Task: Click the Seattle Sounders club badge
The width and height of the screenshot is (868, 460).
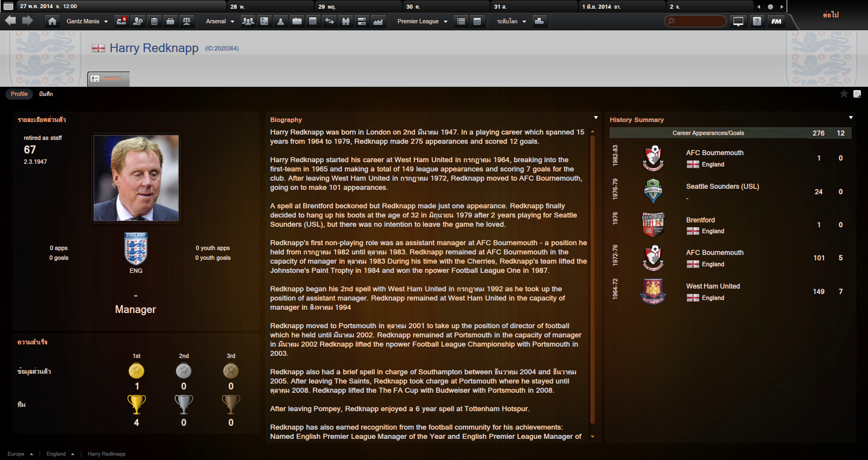Action: pos(653,191)
